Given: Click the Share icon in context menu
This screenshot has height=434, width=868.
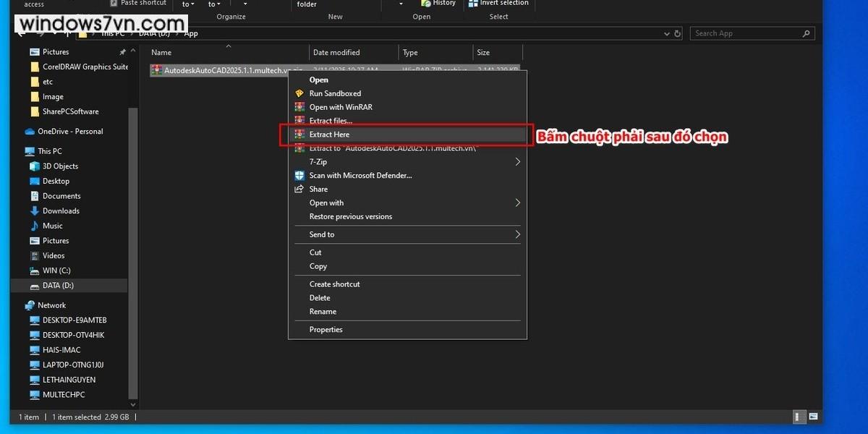Looking at the screenshot, I should point(299,190).
